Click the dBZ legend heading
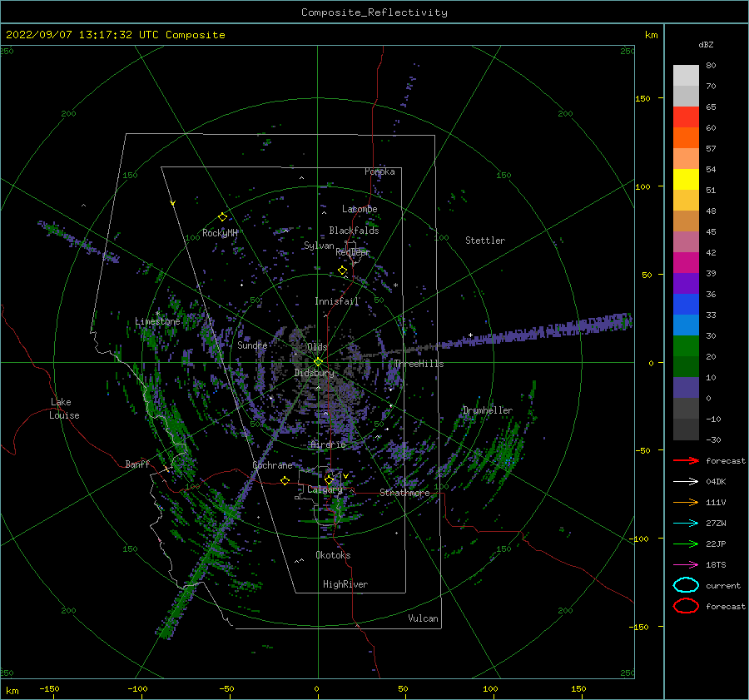749x700 pixels. 706,44
